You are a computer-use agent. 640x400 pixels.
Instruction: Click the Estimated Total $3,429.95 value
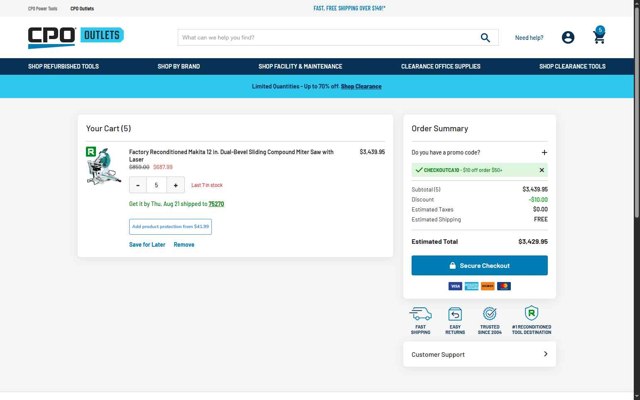click(x=533, y=242)
